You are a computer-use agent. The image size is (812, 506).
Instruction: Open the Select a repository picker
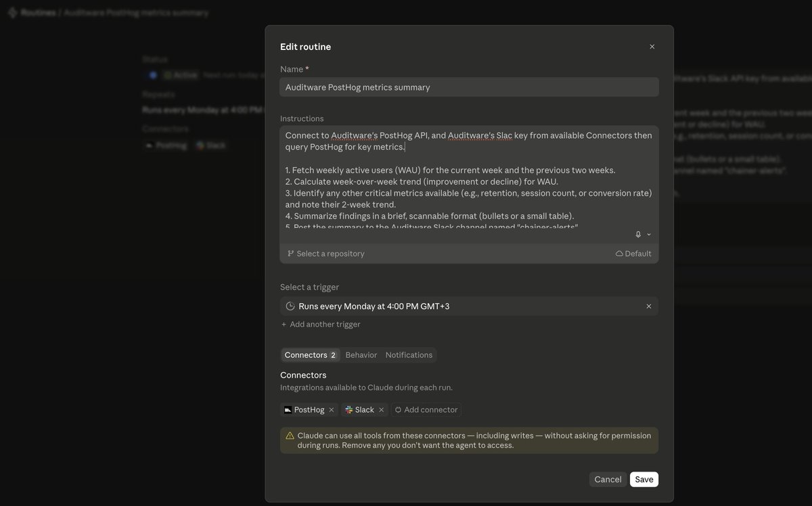pyautogui.click(x=326, y=254)
